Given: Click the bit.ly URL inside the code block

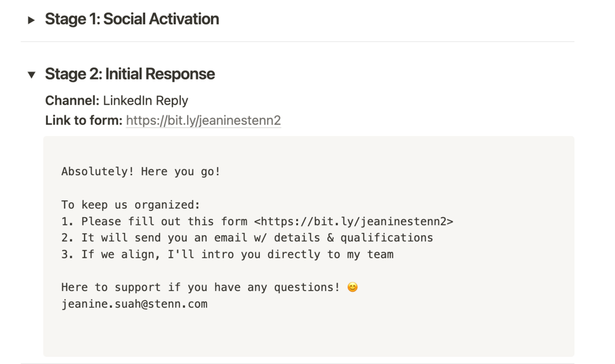Looking at the screenshot, I should 354,221.
